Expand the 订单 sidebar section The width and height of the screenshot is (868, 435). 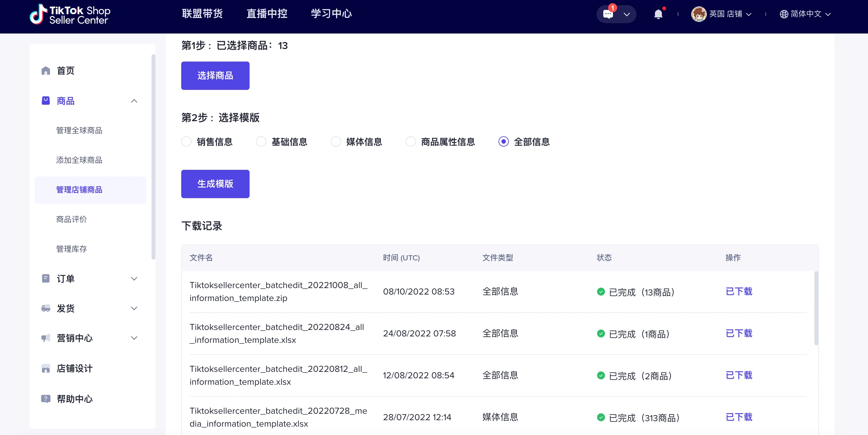134,279
